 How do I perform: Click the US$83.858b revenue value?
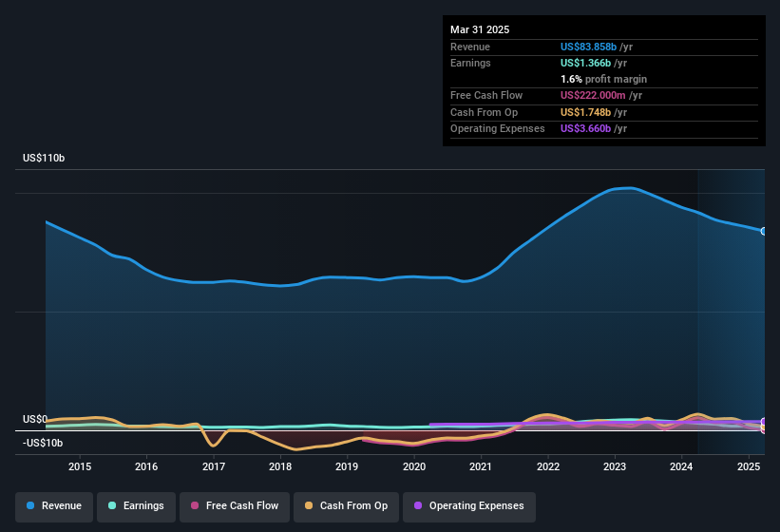(588, 47)
